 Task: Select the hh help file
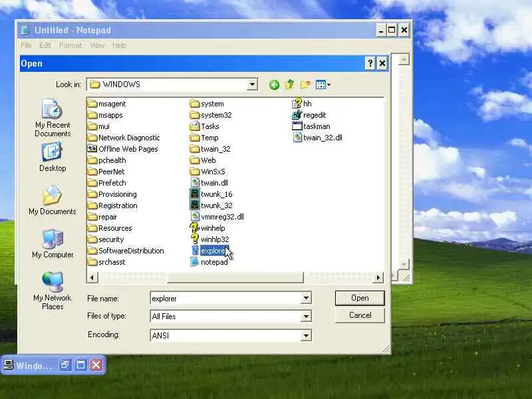(x=302, y=104)
